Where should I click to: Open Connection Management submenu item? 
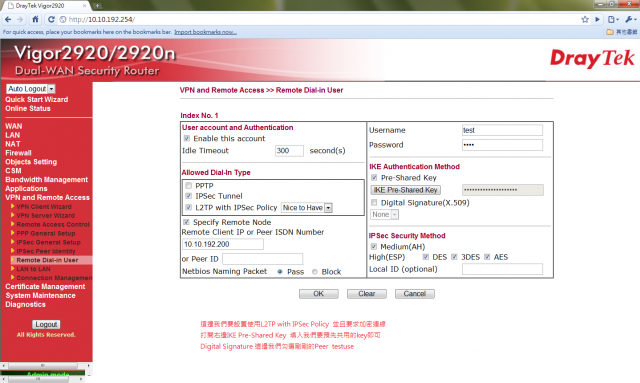coord(54,278)
